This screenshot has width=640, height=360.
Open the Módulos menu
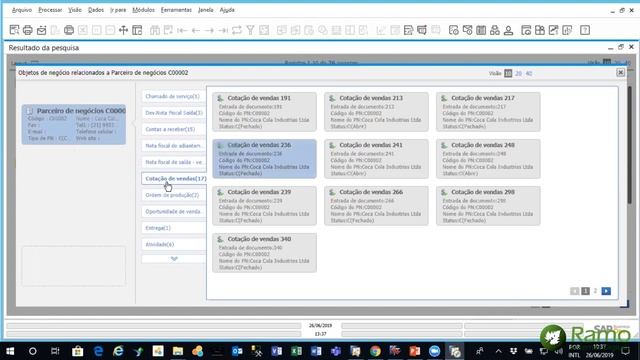[143, 10]
